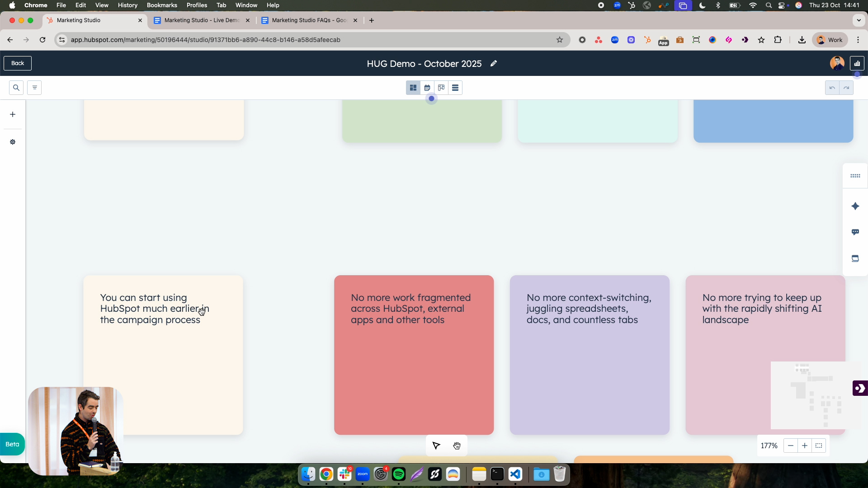This screenshot has height=488, width=868.
Task: Open the board settings gear
Action: tap(12, 142)
